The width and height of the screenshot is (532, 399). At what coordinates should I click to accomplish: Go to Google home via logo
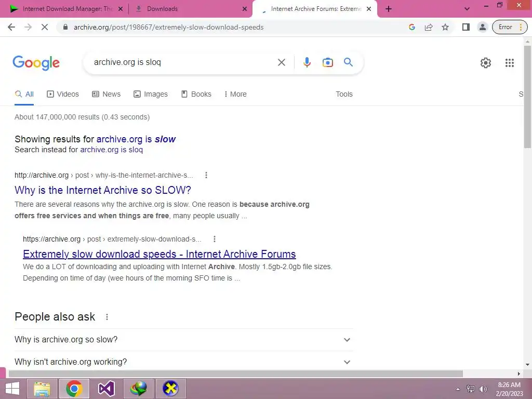click(x=36, y=63)
